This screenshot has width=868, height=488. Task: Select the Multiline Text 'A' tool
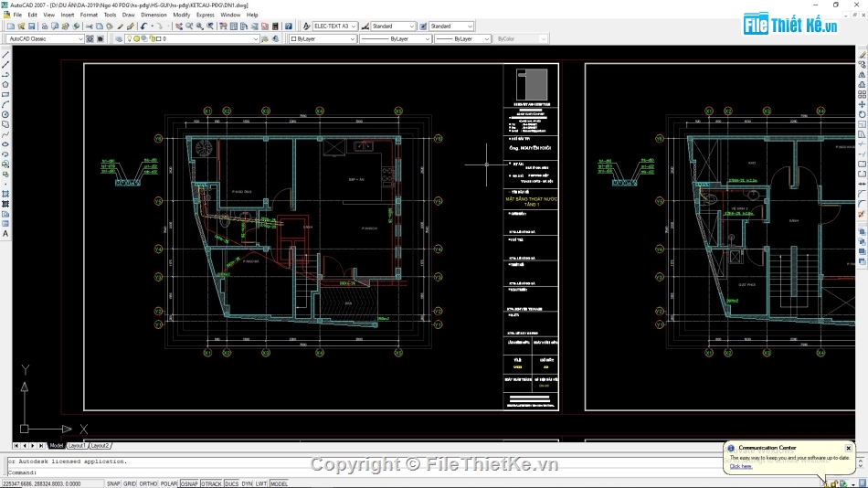(5, 234)
